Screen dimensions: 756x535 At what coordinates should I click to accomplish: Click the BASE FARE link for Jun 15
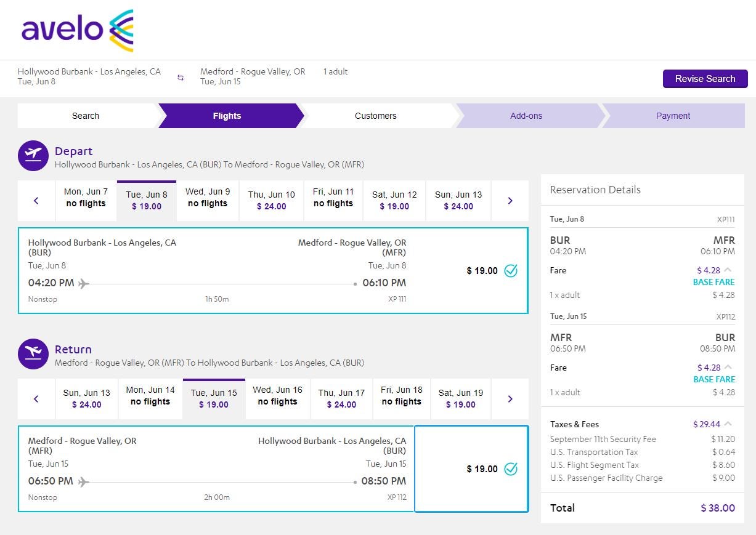coord(714,379)
